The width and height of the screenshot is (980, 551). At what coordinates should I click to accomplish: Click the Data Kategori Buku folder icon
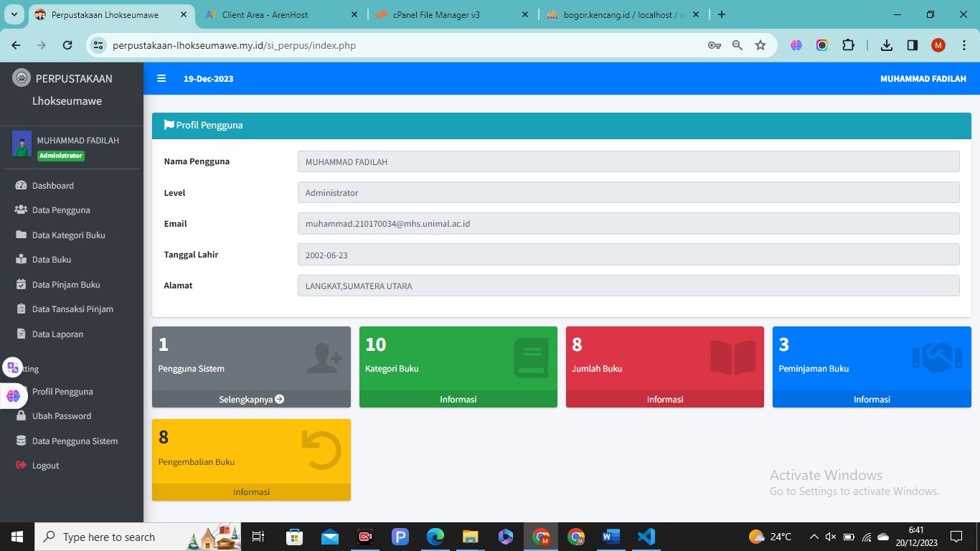click(x=21, y=235)
